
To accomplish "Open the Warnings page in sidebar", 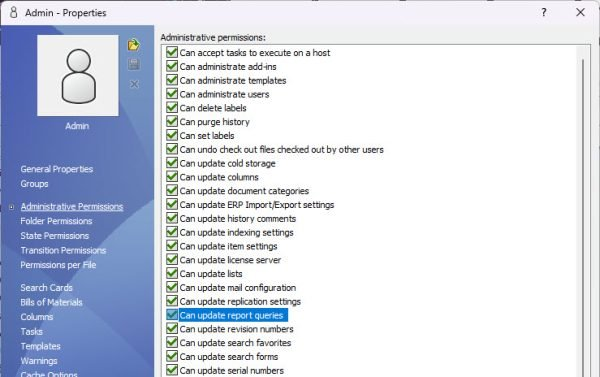I will [x=39, y=361].
